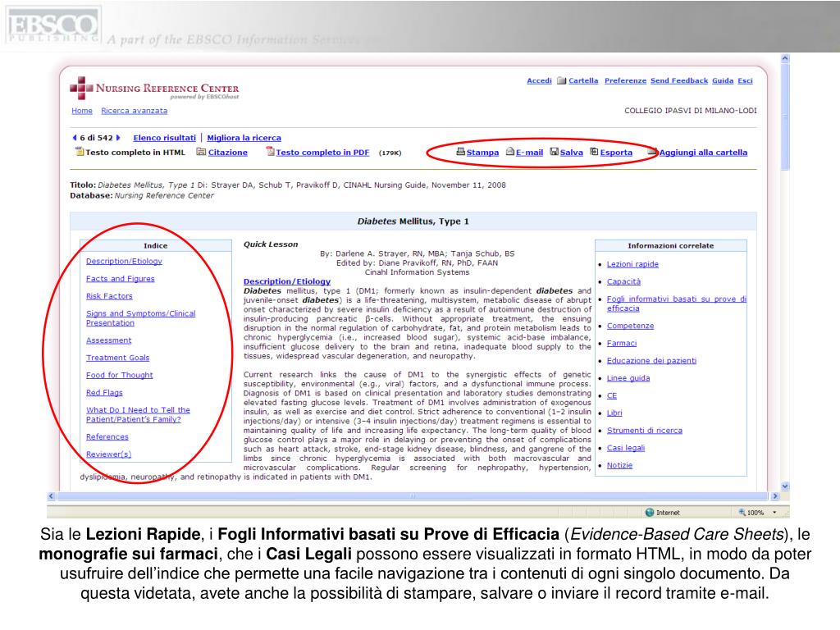This screenshot has height=630, width=840.
Task: Click the Cartella folder icon in header
Action: tap(561, 80)
